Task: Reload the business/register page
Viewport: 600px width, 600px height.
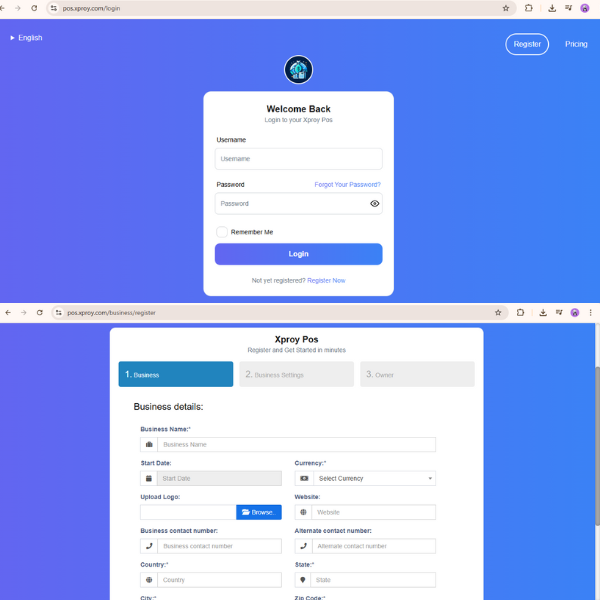Action: 39,313
